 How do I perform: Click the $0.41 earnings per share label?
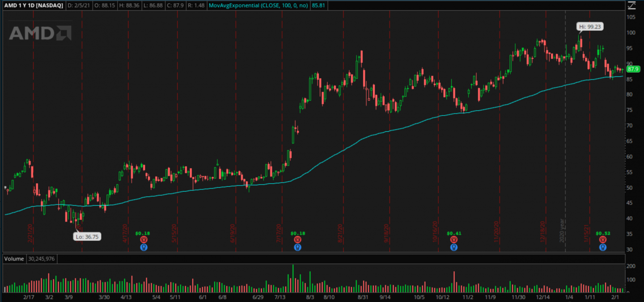454,233
